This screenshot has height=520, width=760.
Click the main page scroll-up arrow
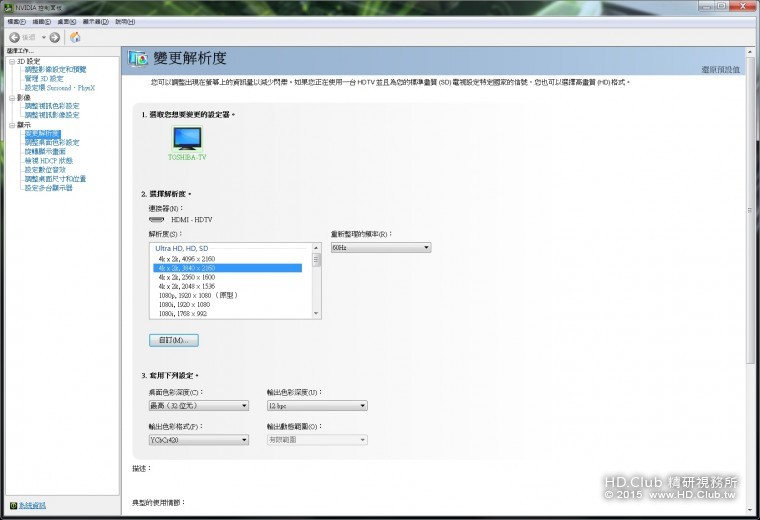click(x=750, y=51)
